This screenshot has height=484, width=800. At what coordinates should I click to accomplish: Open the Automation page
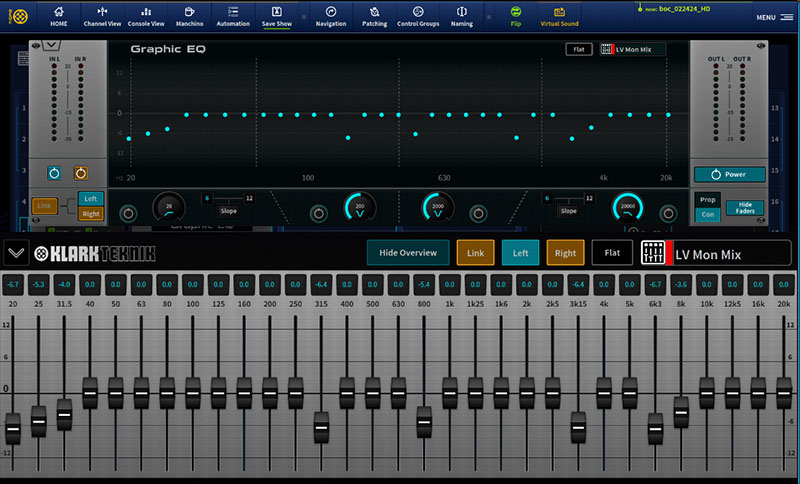point(233,16)
